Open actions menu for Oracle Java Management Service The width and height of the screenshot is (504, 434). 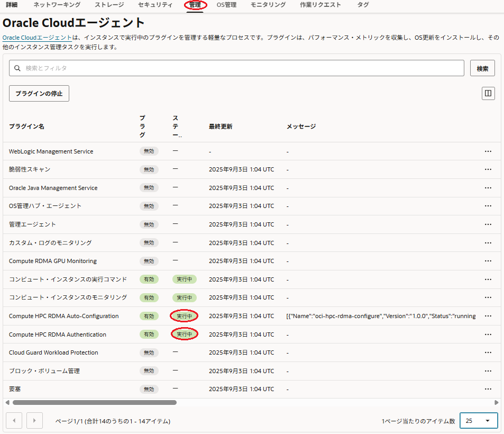click(x=488, y=188)
